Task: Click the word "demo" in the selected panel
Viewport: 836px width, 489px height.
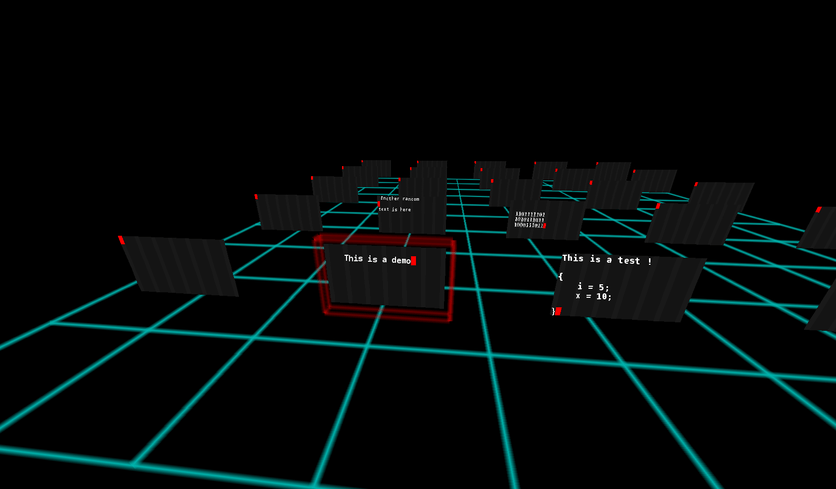Action: point(399,260)
